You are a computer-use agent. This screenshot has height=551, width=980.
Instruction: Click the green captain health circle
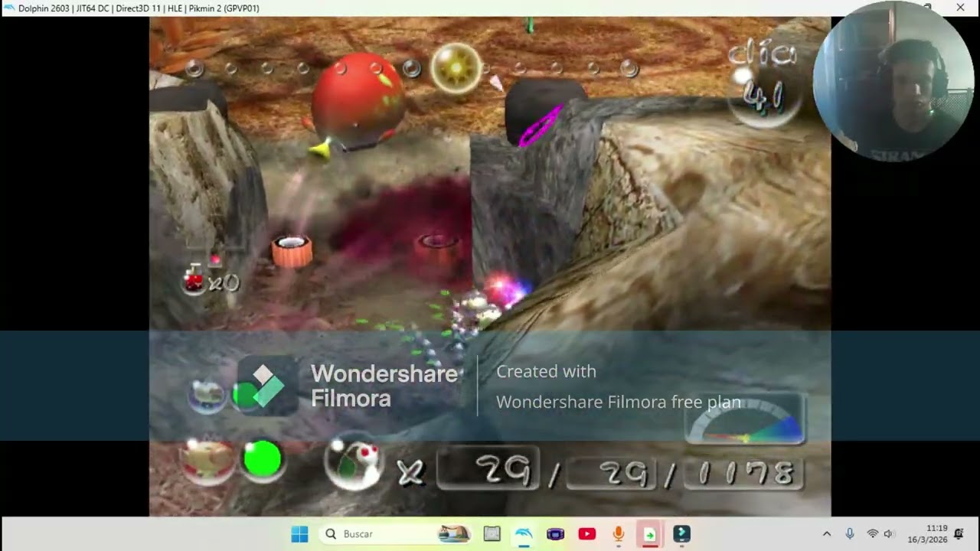[x=263, y=460]
